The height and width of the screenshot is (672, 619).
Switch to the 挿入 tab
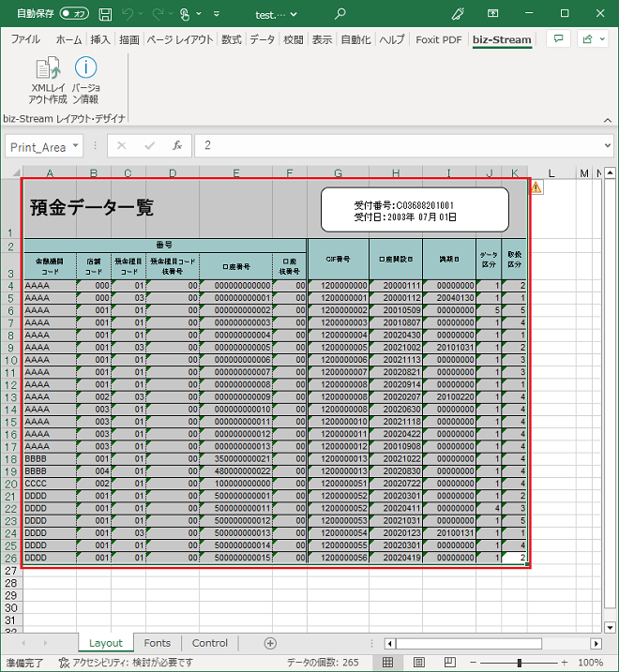click(x=100, y=39)
